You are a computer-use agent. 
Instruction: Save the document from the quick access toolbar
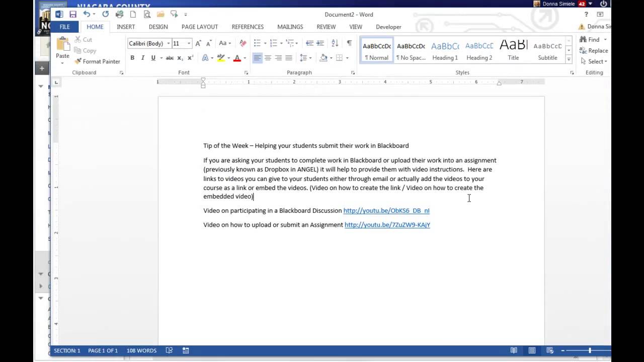point(73,14)
